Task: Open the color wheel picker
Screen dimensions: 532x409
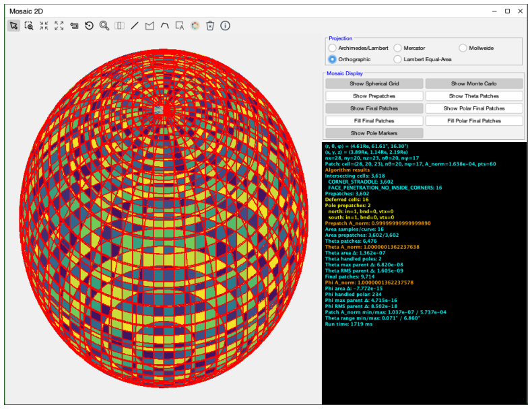Action: point(195,26)
